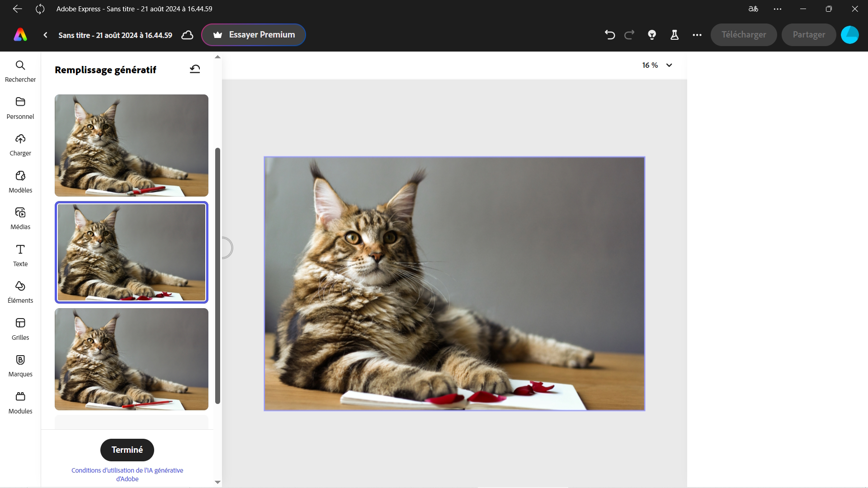Open the user profile avatar
Screen dimensions: 868x488
click(x=850, y=35)
